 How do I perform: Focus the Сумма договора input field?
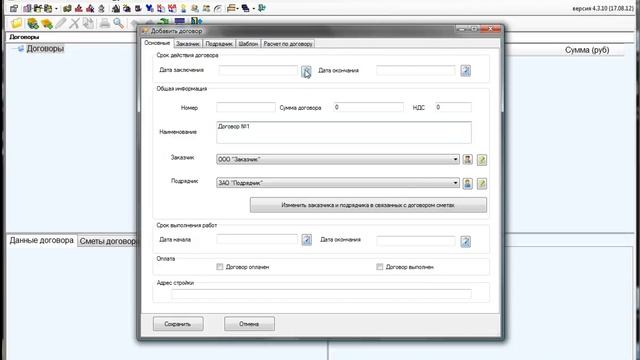(369, 107)
